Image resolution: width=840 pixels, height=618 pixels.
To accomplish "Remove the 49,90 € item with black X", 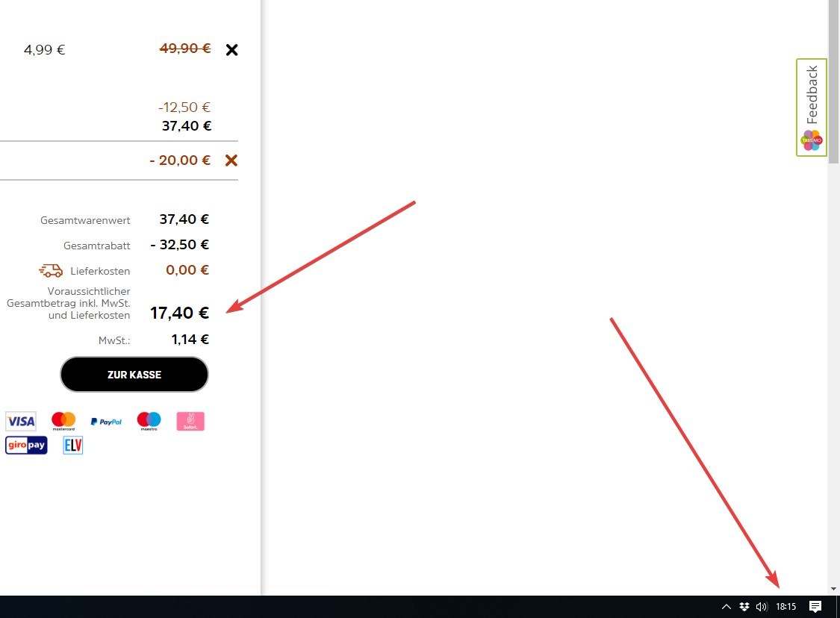I will point(231,50).
